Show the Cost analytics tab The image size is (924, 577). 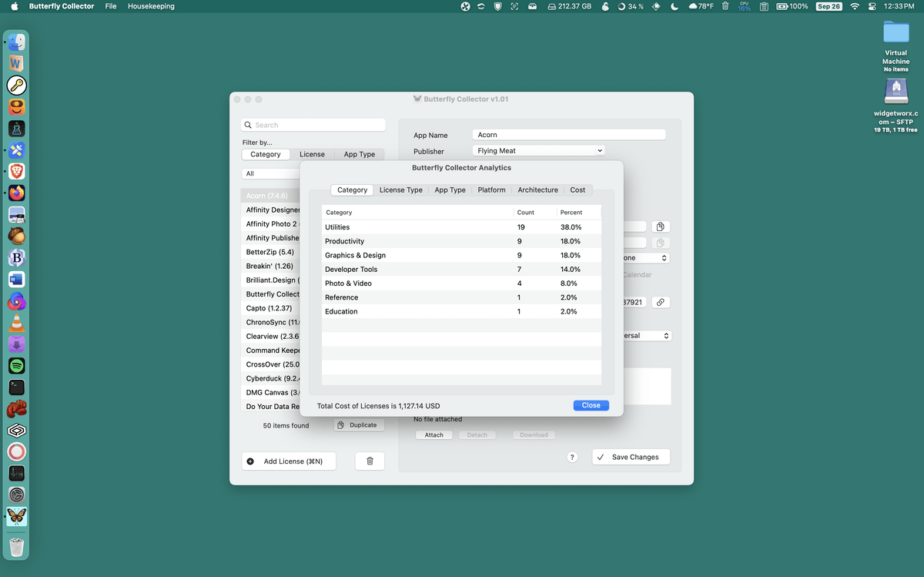(x=577, y=190)
